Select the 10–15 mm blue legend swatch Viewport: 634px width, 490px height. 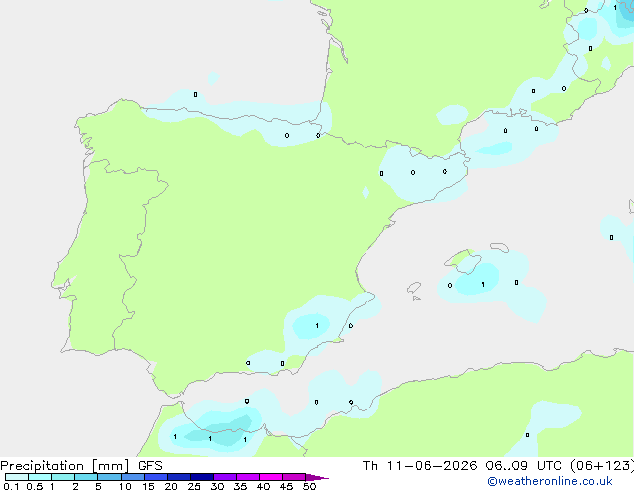tap(132, 477)
